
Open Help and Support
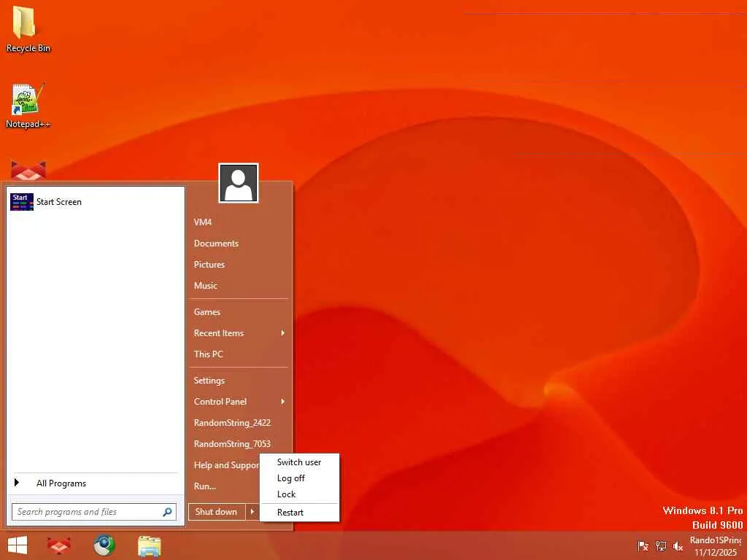(x=225, y=465)
